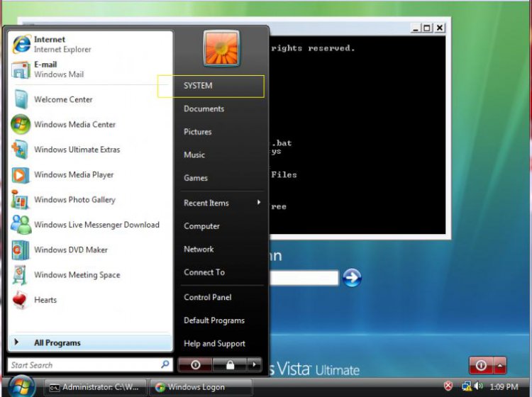The width and height of the screenshot is (532, 397).
Task: Click red shutdown button on logon screen
Action: [x=481, y=366]
